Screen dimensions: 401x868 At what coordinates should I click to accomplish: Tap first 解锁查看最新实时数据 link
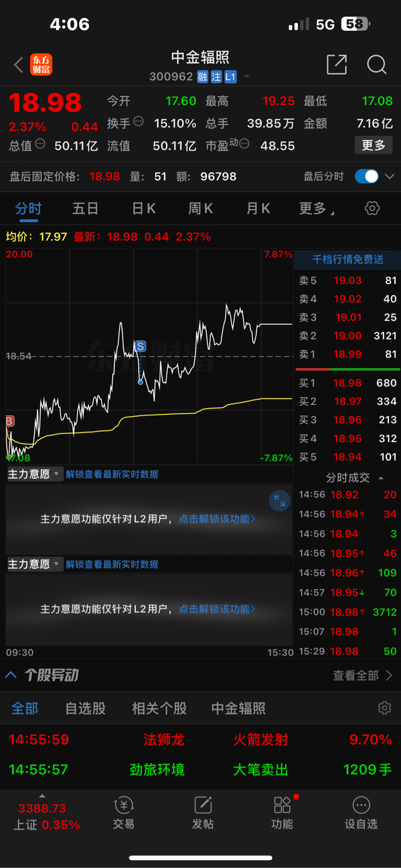pos(112,474)
